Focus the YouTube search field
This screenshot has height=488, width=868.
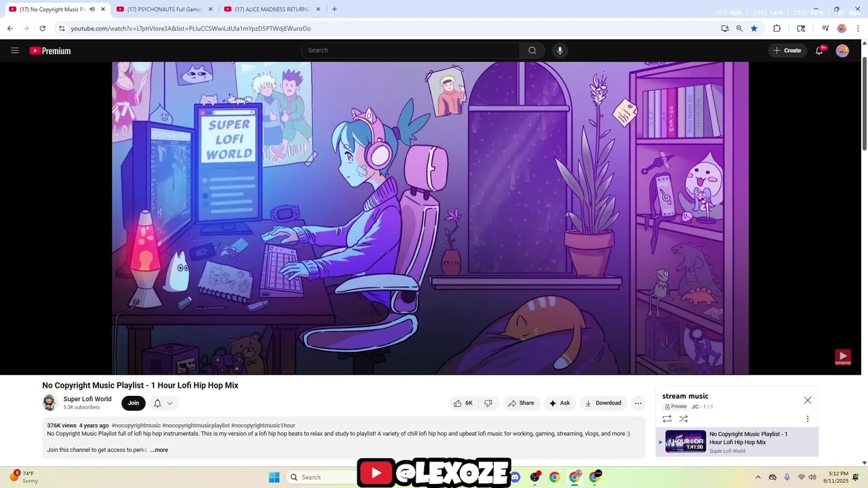410,50
